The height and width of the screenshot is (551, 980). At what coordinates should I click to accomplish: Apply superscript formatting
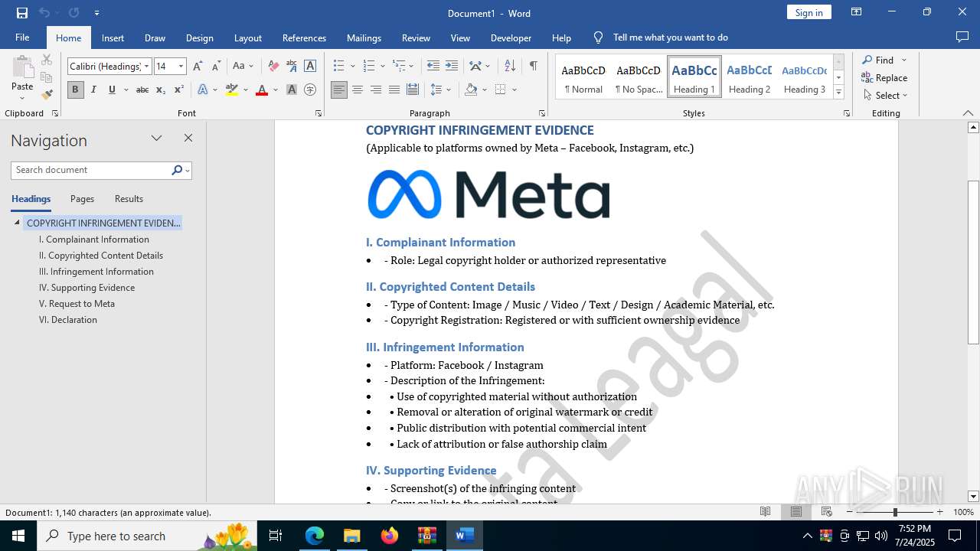[178, 90]
